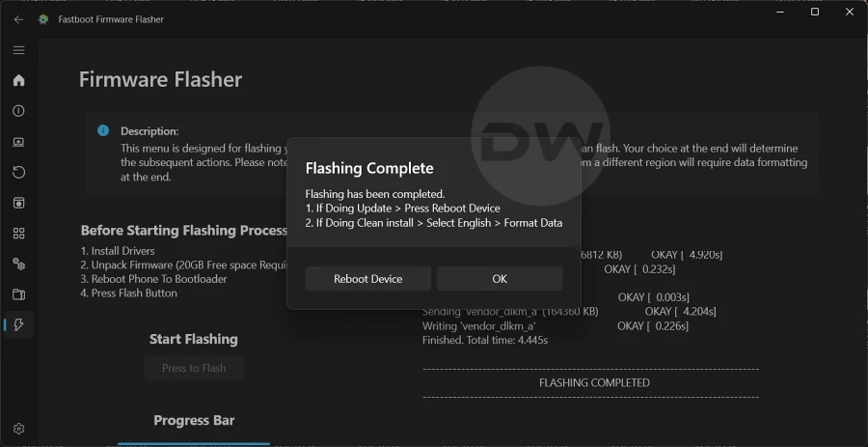Close the Fastboot Firmware Flasher window
This screenshot has height=447, width=868.
850,12
